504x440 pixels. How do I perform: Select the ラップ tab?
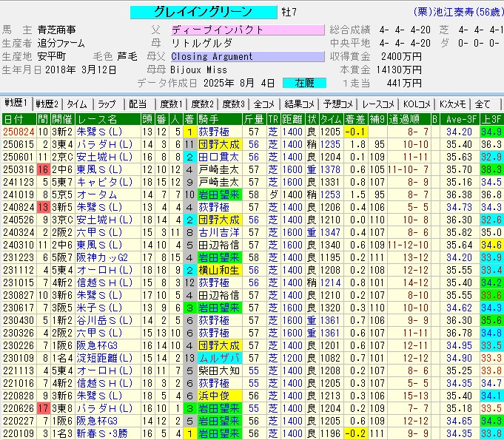click(106, 104)
